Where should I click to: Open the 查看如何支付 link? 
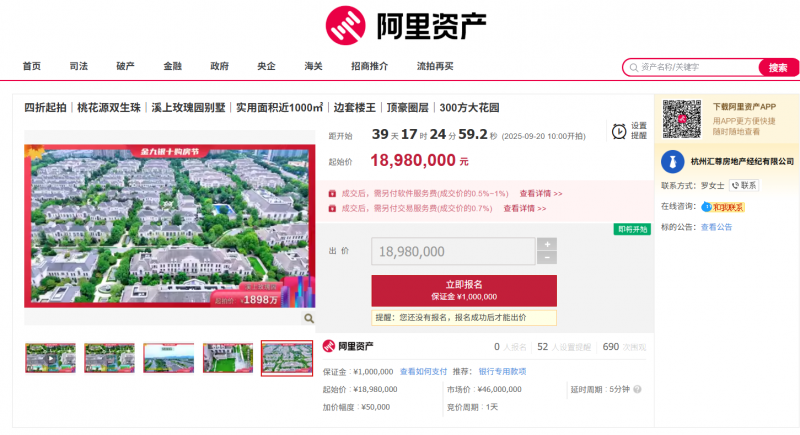(423, 372)
